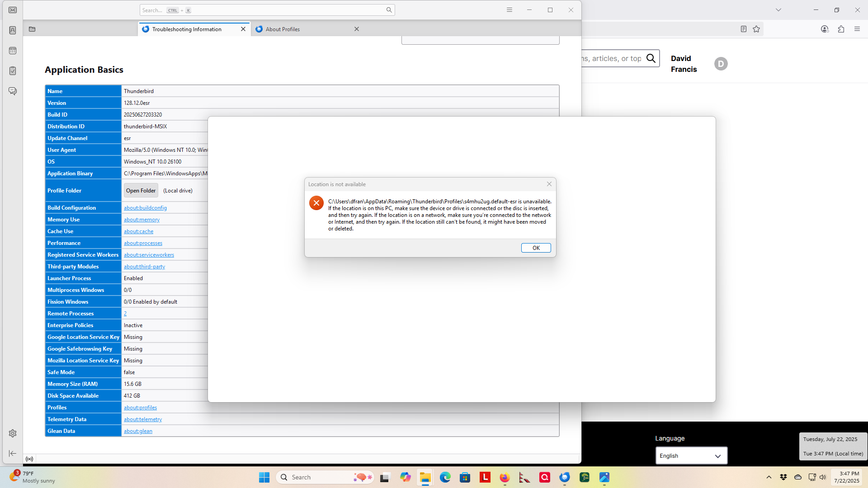The height and width of the screenshot is (488, 868).
Task: Open volume control in system tray
Action: tap(823, 477)
